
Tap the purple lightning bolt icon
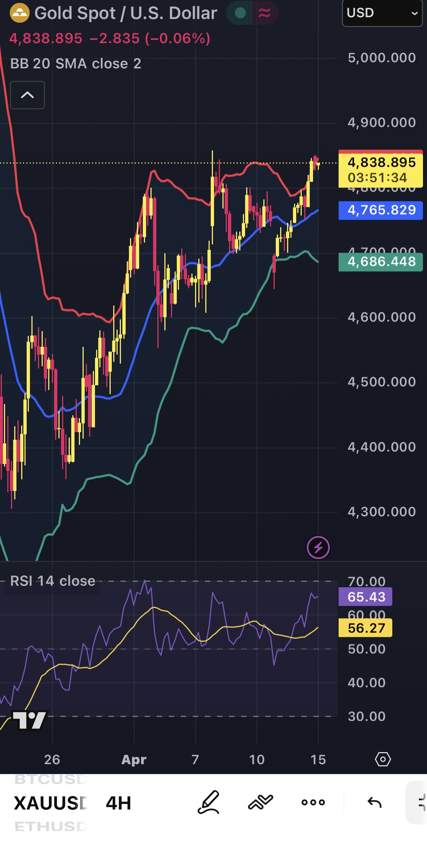click(x=318, y=548)
